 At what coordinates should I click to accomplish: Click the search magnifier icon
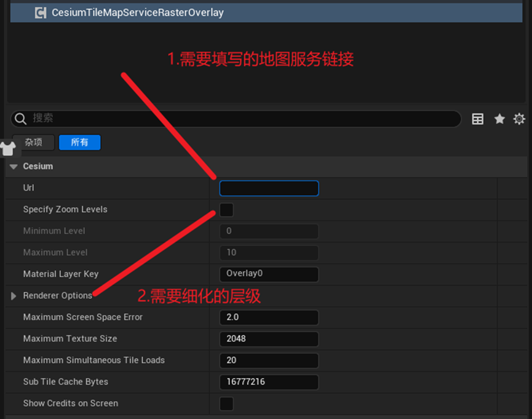(x=20, y=119)
